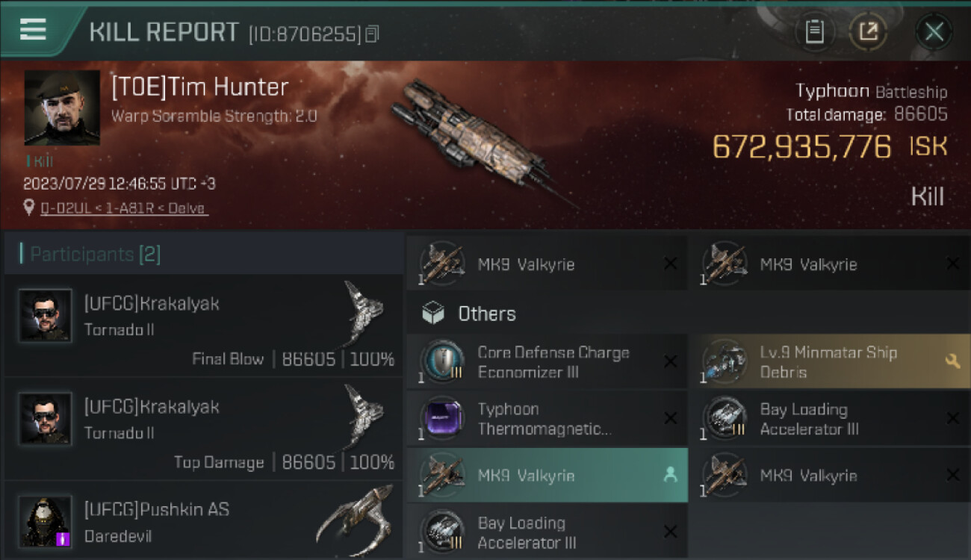The image size is (971, 560).
Task: Click Core Defense Charge Economizer III icon
Action: pyautogui.click(x=442, y=362)
